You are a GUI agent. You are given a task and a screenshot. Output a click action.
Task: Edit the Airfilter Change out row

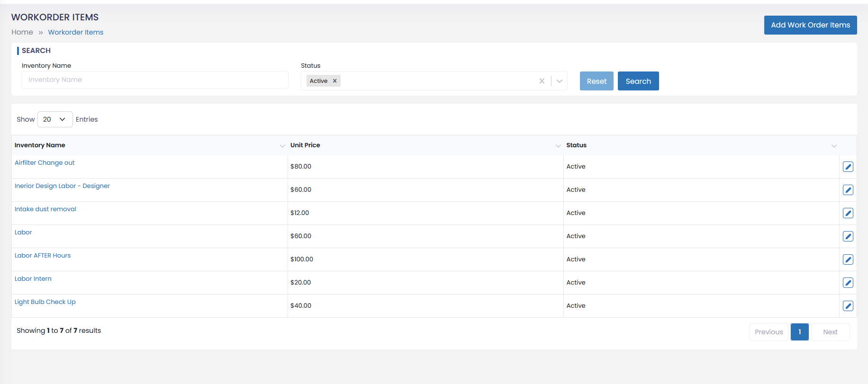pyautogui.click(x=848, y=167)
